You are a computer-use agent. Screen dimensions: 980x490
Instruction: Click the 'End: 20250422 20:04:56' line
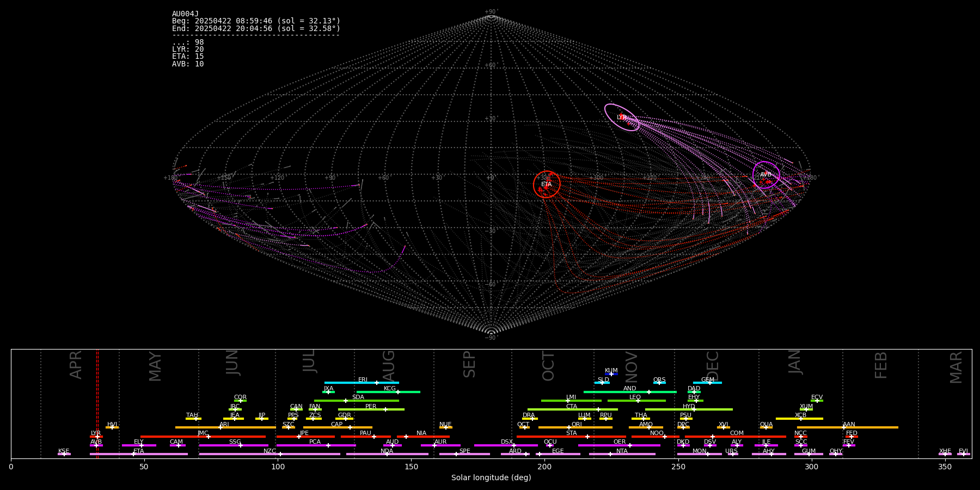256,28
